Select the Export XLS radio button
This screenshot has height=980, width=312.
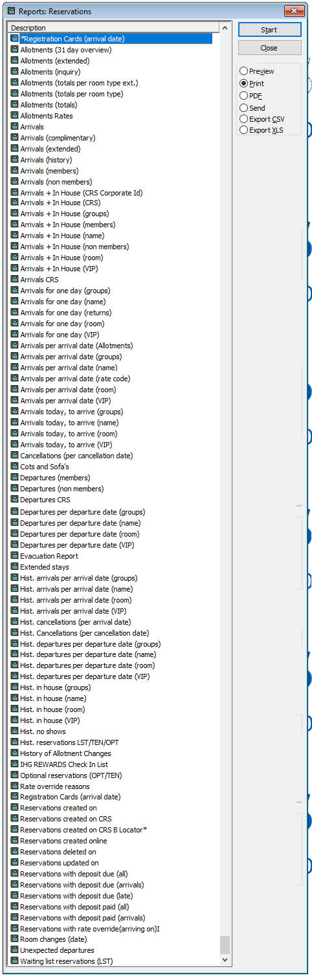click(x=243, y=130)
